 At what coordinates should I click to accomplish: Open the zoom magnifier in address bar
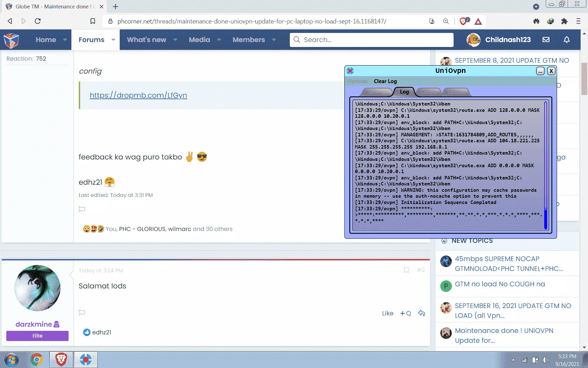click(446, 21)
